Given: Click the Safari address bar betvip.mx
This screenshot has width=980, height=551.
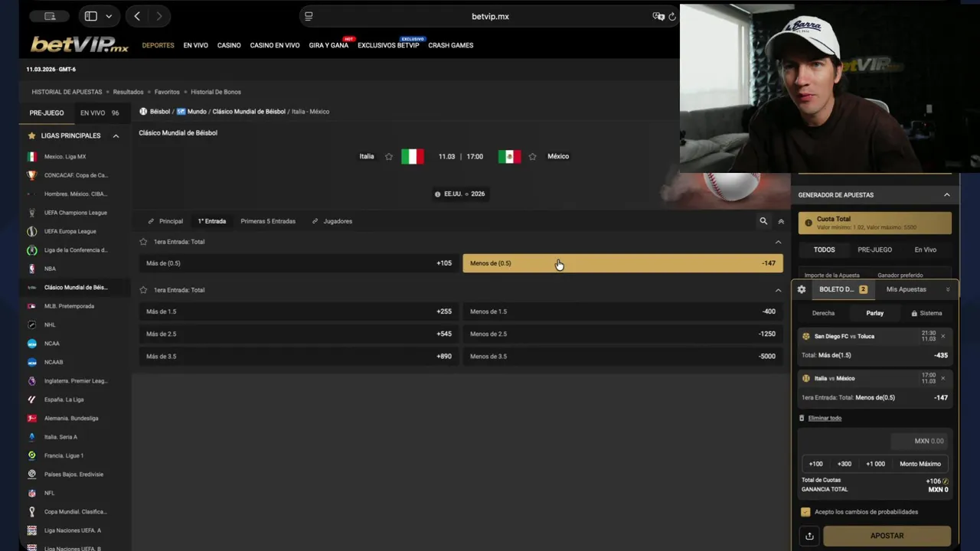Looking at the screenshot, I should point(490,16).
